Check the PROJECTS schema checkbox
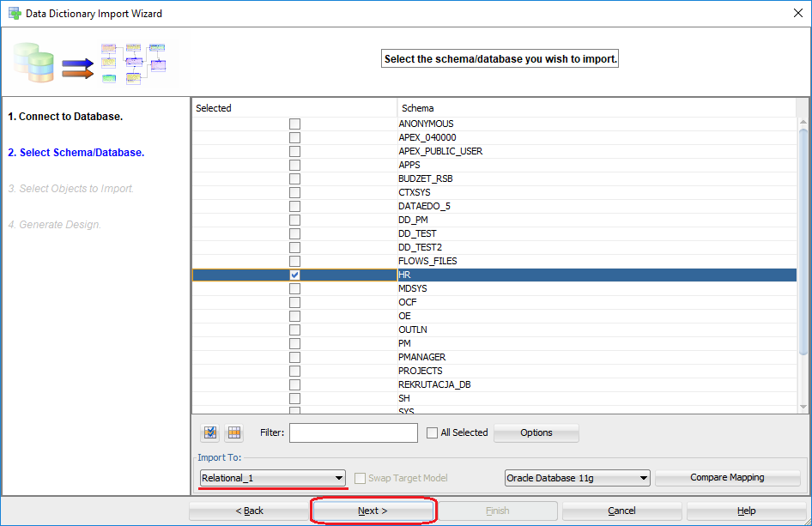 294,371
